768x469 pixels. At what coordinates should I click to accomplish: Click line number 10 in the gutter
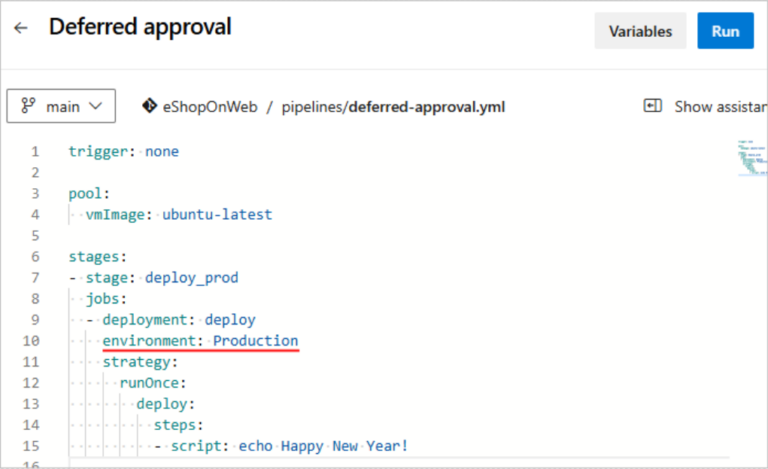pyautogui.click(x=31, y=341)
